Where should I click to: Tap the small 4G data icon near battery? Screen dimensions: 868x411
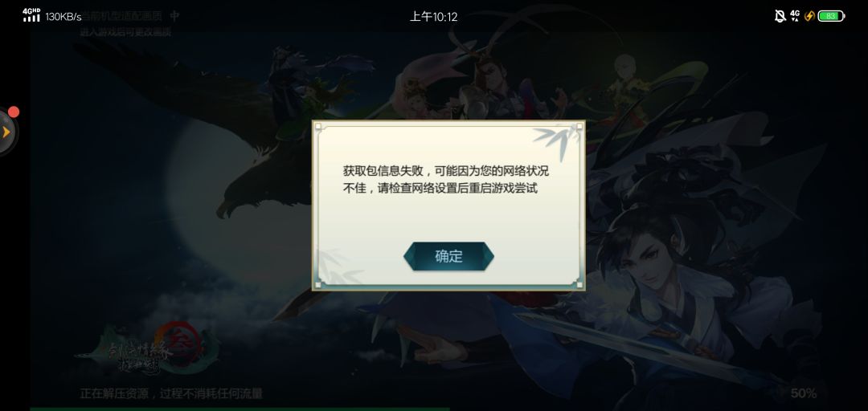click(x=795, y=15)
